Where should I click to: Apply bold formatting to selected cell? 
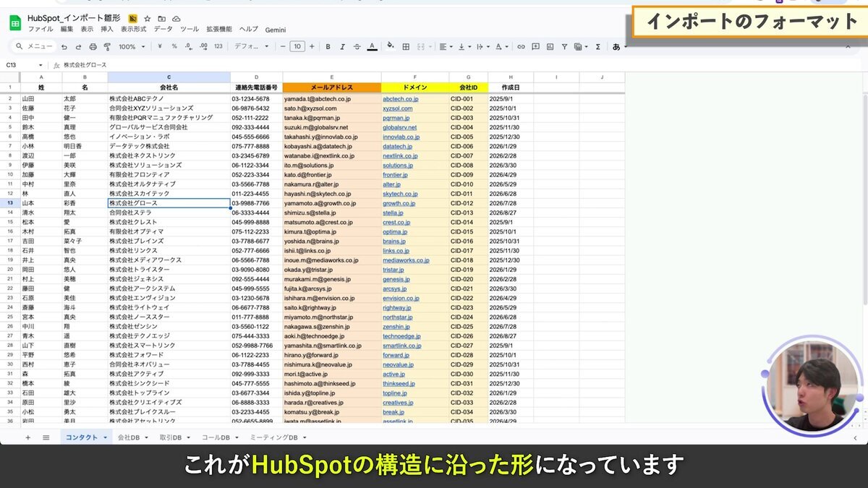point(328,46)
